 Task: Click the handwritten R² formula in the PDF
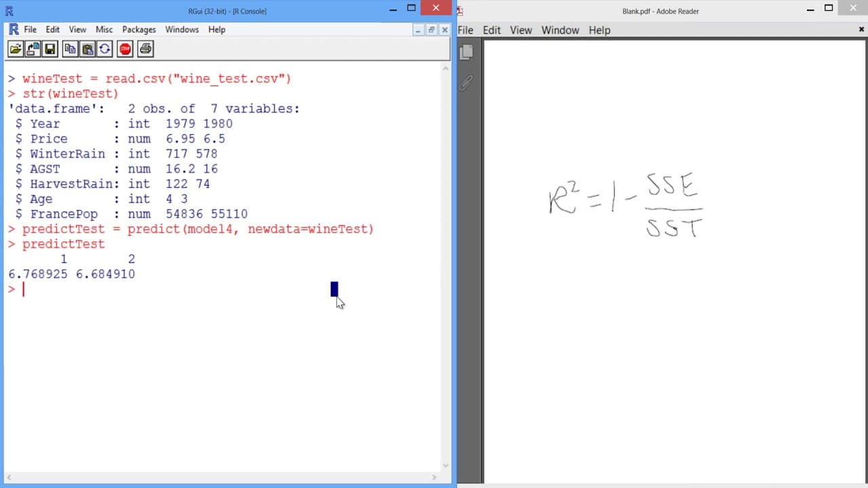tap(626, 205)
